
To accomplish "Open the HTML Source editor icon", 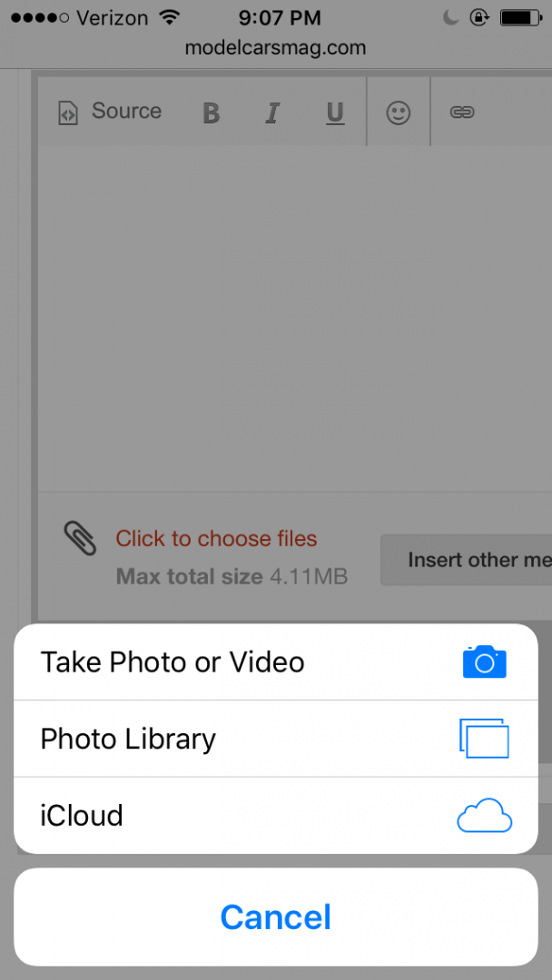I will tap(68, 112).
